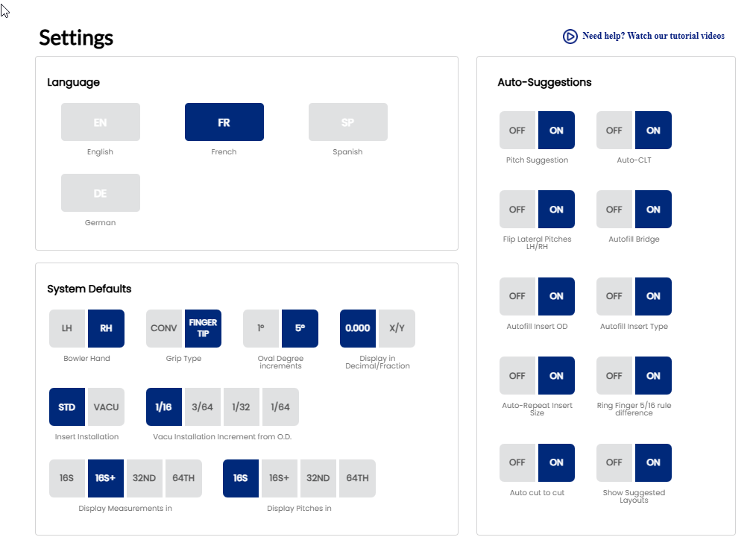Turn off Show Suggested Layouts
This screenshot has width=756, height=540.
(614, 462)
